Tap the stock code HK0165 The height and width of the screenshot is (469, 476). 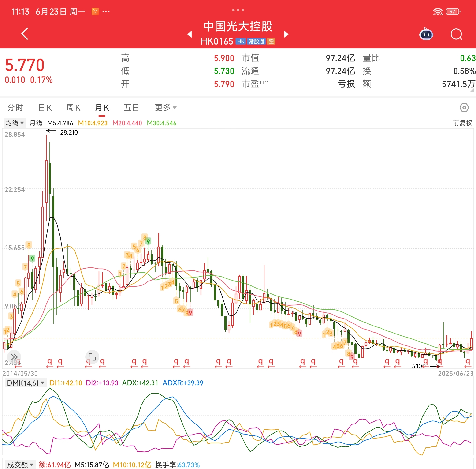(x=217, y=41)
